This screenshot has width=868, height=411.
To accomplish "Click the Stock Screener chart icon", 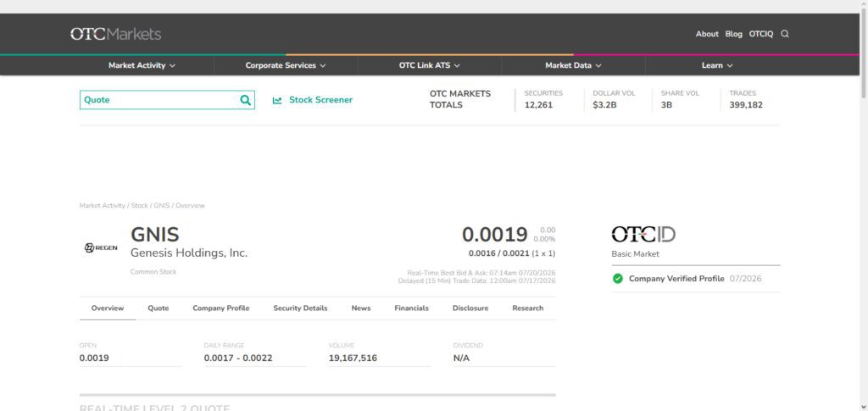I will 277,100.
